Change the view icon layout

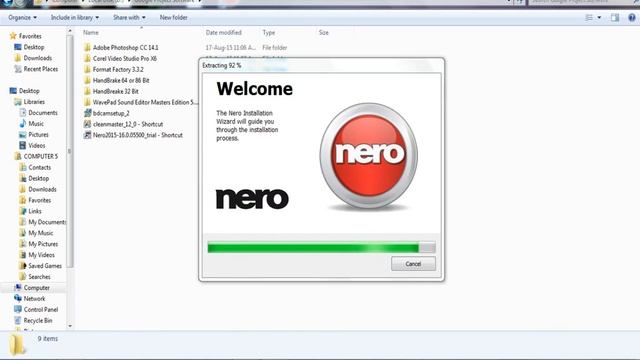589,18
